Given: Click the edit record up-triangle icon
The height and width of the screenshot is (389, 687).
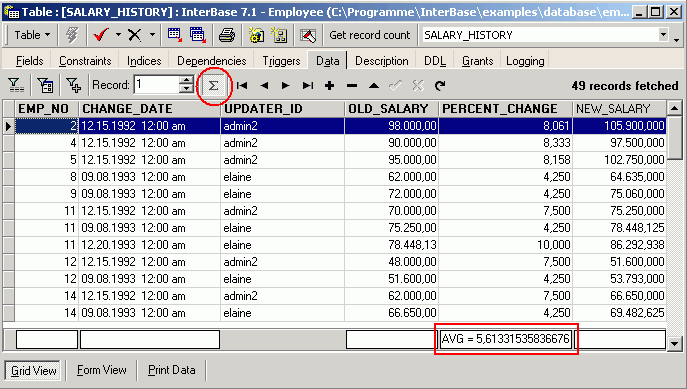Looking at the screenshot, I should [374, 85].
